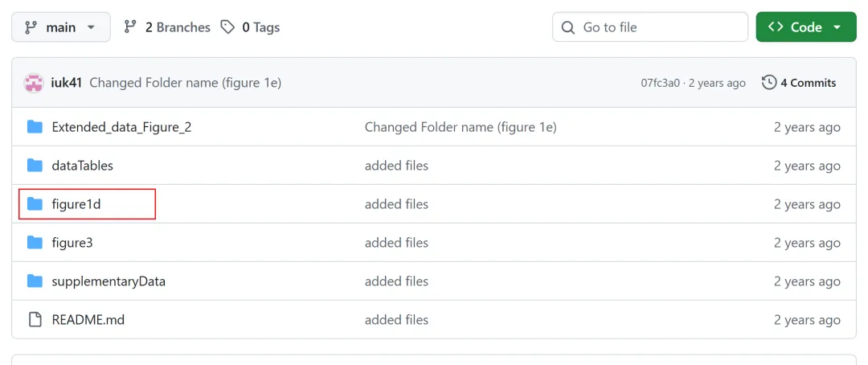Open the main branch dropdown

tap(60, 27)
